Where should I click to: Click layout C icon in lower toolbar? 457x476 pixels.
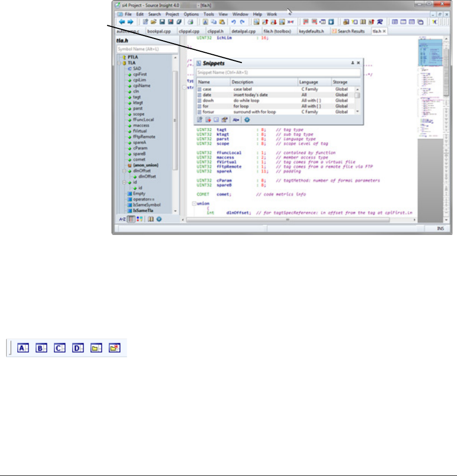(x=59, y=348)
